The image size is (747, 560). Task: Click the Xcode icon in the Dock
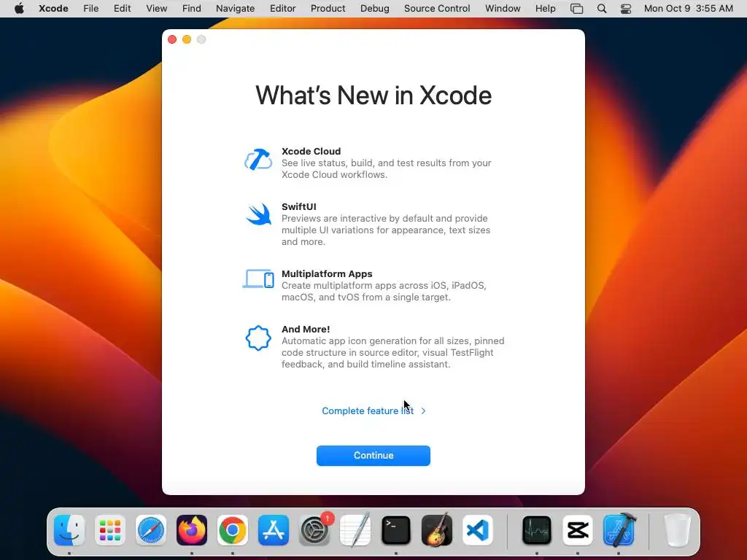[619, 530]
